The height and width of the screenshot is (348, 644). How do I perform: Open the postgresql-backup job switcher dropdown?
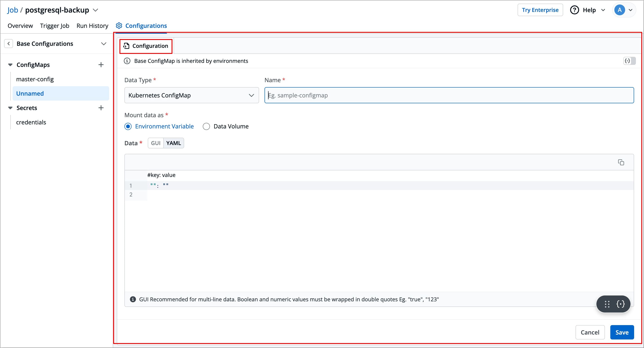coord(95,10)
